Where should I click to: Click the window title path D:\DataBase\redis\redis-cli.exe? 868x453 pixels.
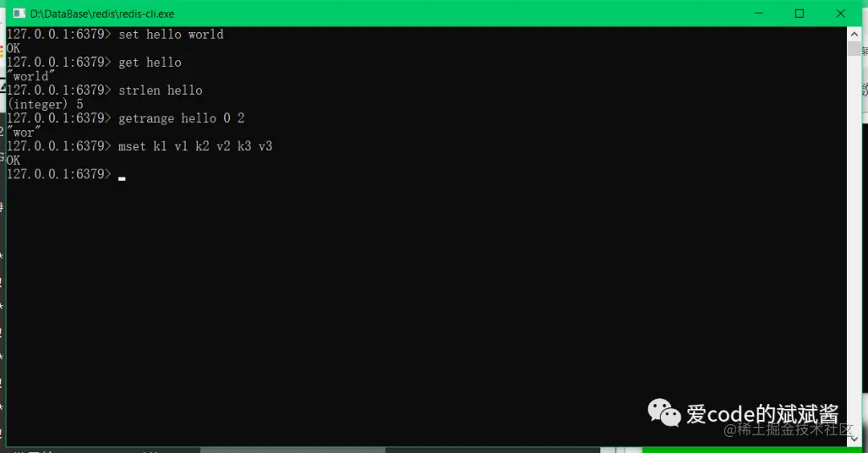coord(102,14)
